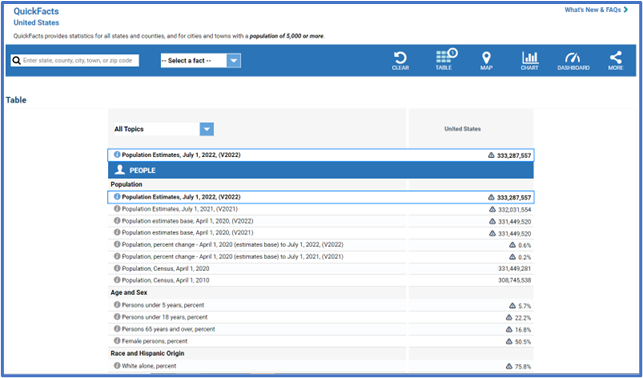Image resolution: width=643 pixels, height=378 pixels.
Task: Click the United States column header
Action: tap(463, 129)
